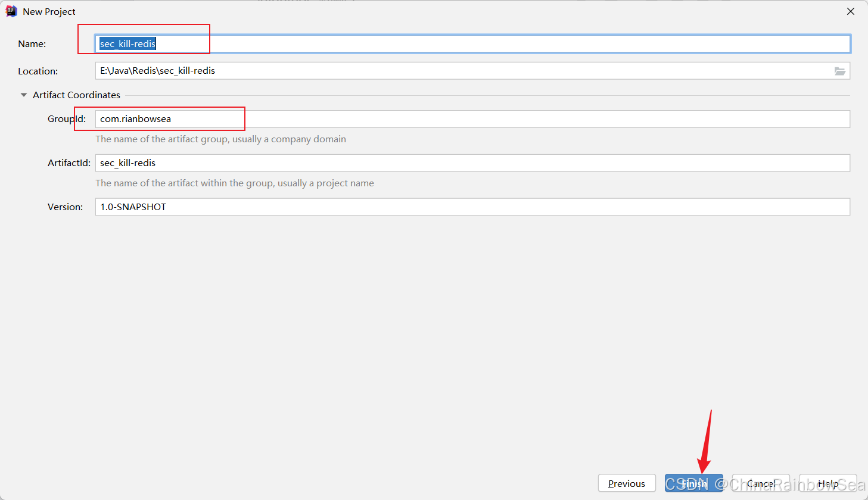This screenshot has height=500, width=868.
Task: Close the New Project window
Action: click(851, 11)
